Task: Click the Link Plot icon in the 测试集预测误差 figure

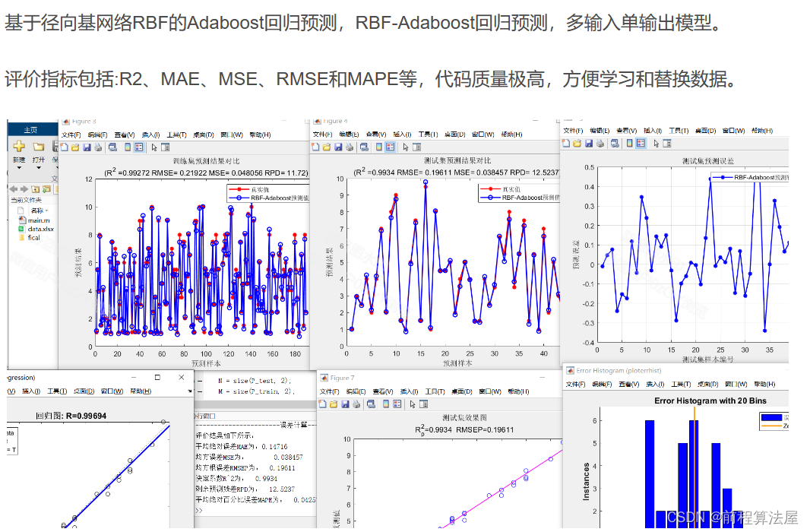Action: pos(615,144)
